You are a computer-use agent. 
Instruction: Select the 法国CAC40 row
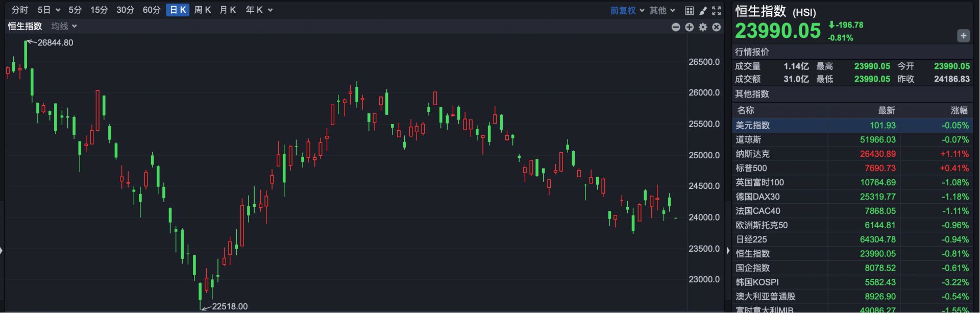[852, 211]
